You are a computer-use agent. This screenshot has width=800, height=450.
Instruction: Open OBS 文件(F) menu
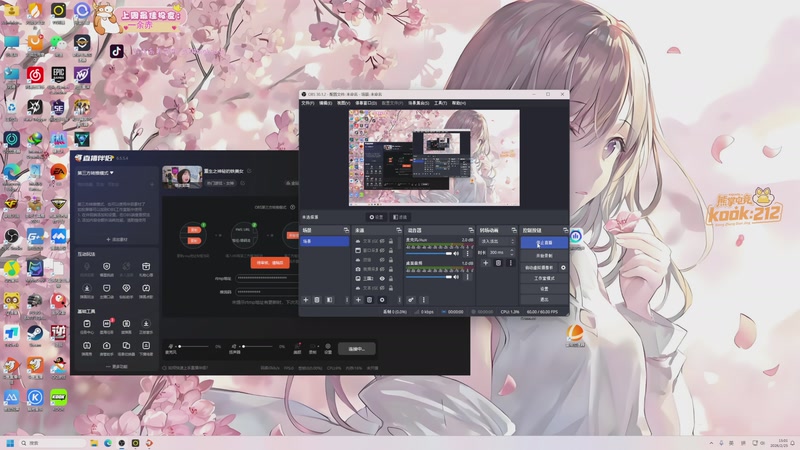coord(308,103)
